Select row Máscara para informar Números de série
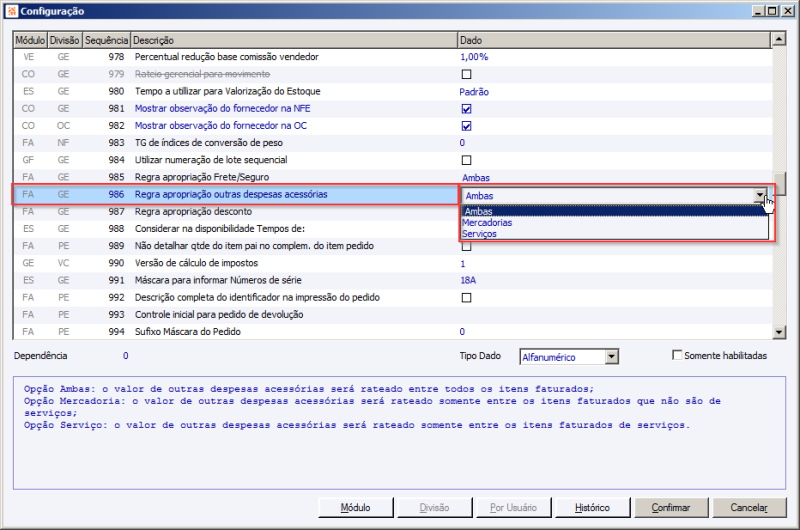800x530 pixels. click(x=393, y=280)
